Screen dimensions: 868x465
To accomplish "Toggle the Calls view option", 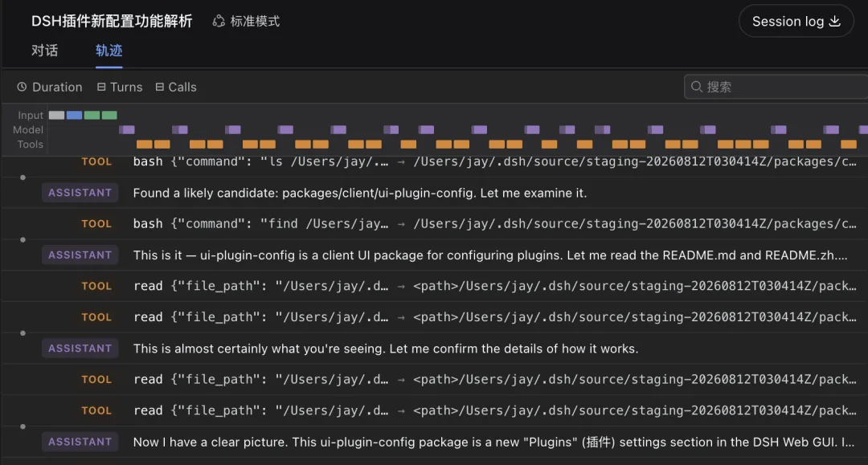I will coord(176,87).
